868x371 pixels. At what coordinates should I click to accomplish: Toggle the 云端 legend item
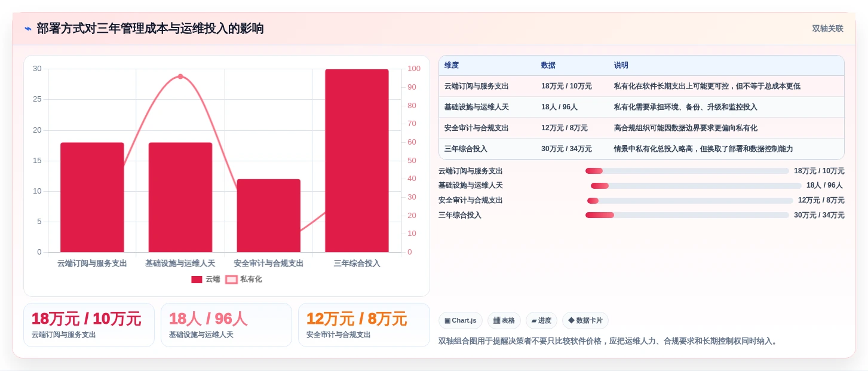click(x=206, y=279)
